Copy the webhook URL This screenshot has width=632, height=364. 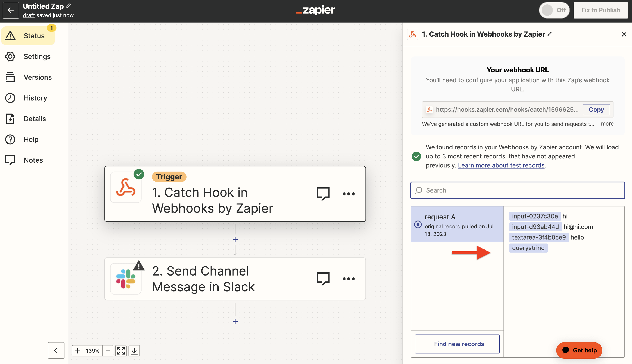coord(596,110)
